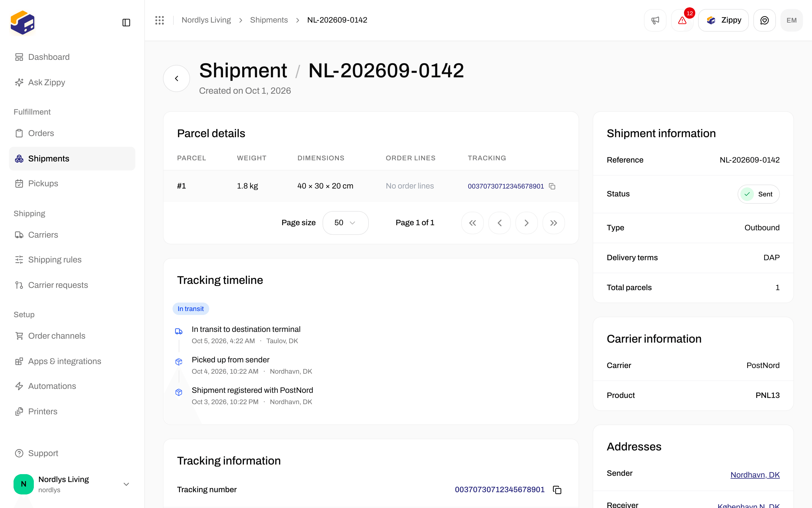Click the Zippy assistant button
The height and width of the screenshot is (508, 812).
tap(723, 20)
